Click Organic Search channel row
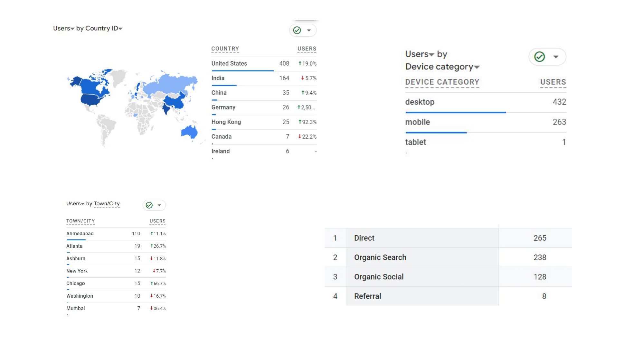The width and height of the screenshot is (644, 362). 448,257
